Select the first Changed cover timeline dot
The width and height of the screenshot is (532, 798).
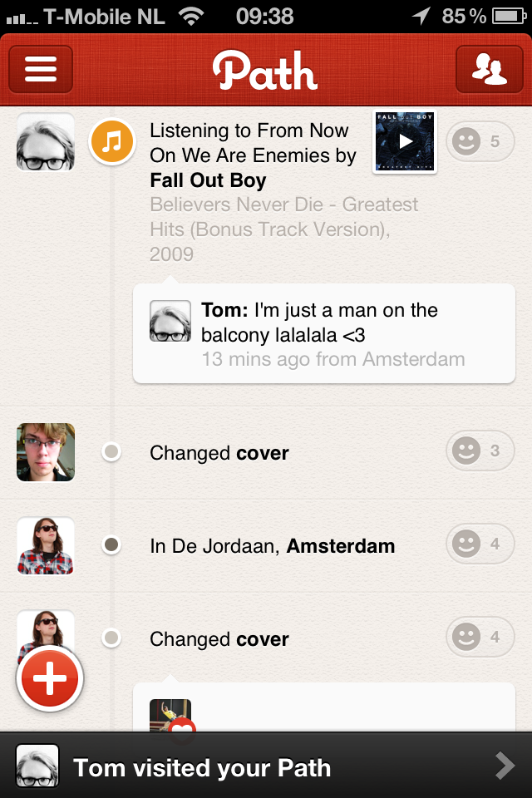pyautogui.click(x=111, y=452)
